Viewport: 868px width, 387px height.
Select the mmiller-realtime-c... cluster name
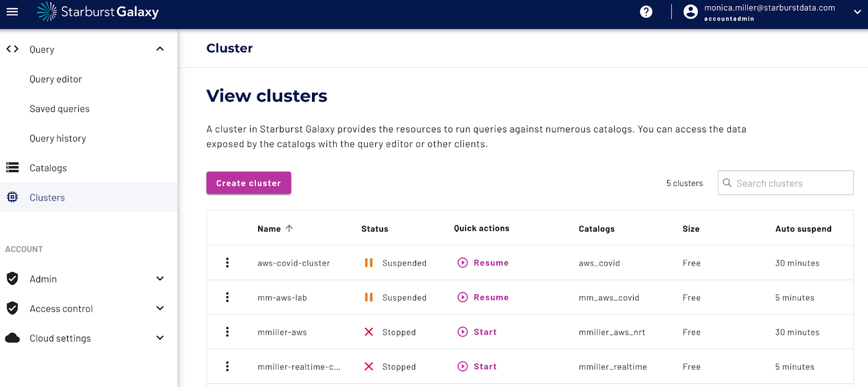[299, 367]
